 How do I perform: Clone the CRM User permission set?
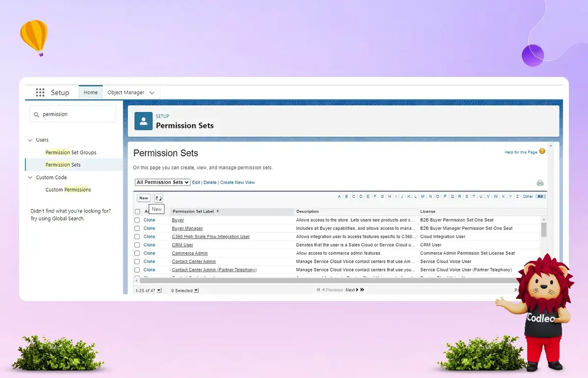pyautogui.click(x=149, y=245)
